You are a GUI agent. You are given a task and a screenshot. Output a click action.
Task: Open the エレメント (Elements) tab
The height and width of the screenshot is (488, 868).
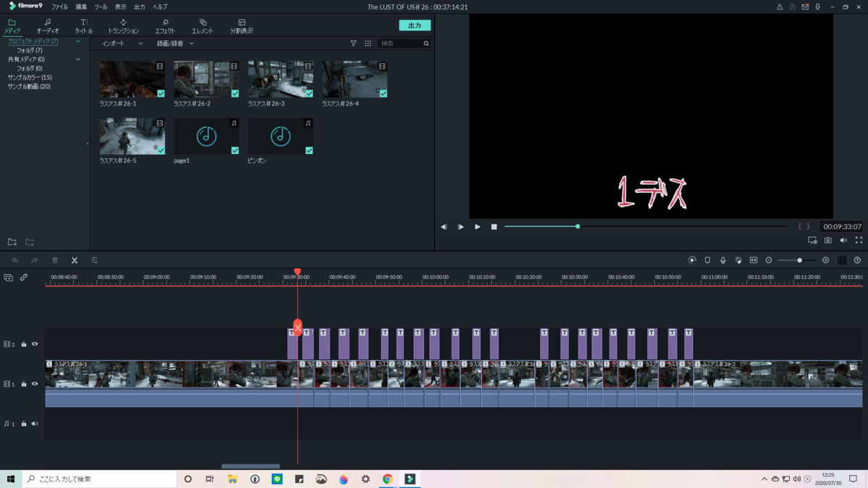[x=203, y=27]
